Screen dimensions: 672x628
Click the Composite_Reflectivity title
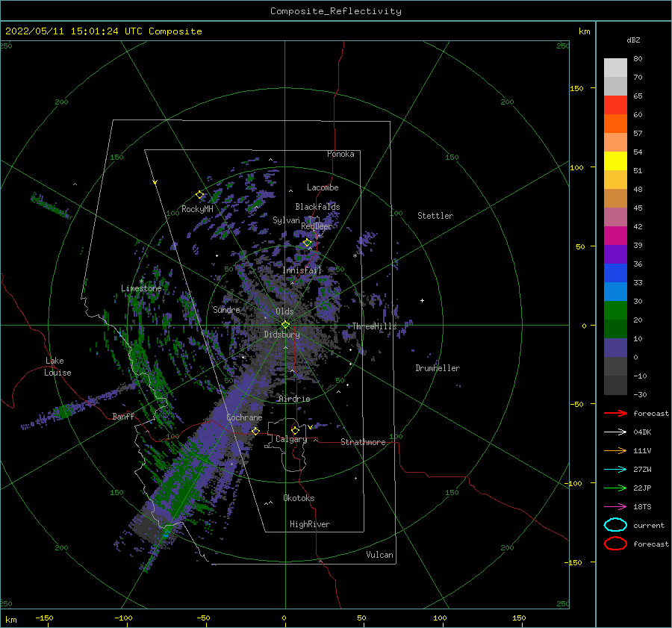[336, 11]
